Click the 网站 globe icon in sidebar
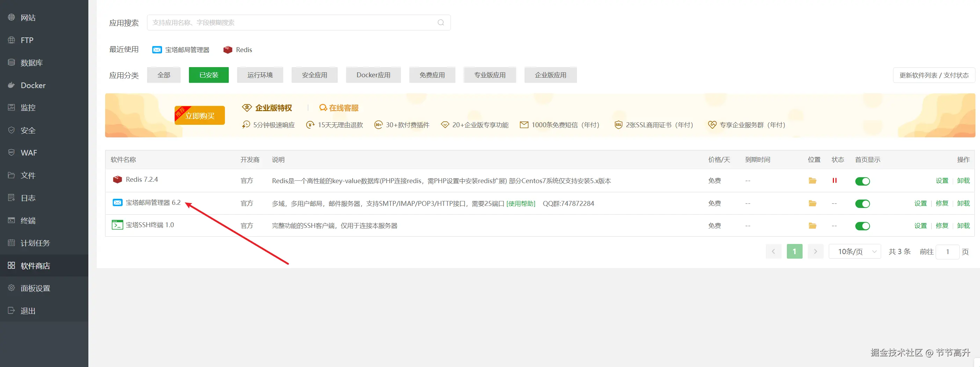980x367 pixels. [12, 17]
